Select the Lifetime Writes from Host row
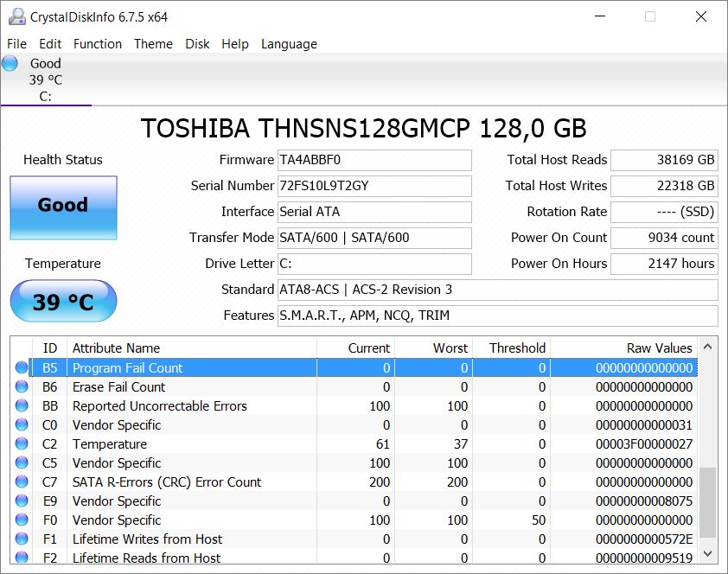728x574 pixels. click(355, 539)
